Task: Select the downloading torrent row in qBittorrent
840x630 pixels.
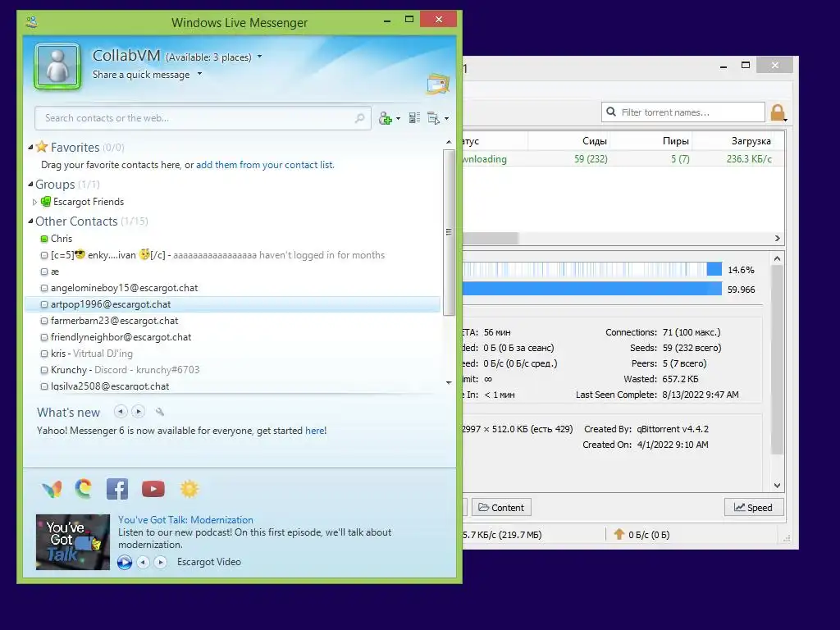Action: [x=623, y=159]
